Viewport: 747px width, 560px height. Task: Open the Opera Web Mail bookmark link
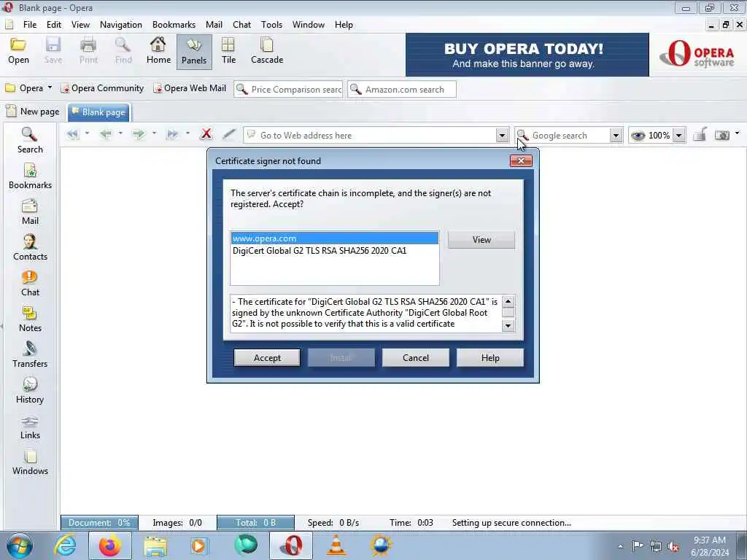coord(190,88)
